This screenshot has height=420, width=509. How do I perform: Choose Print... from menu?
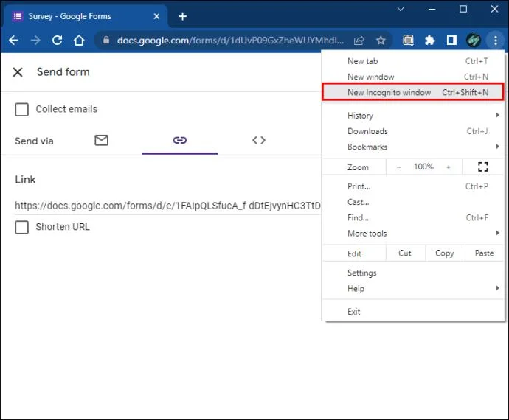(x=413, y=186)
